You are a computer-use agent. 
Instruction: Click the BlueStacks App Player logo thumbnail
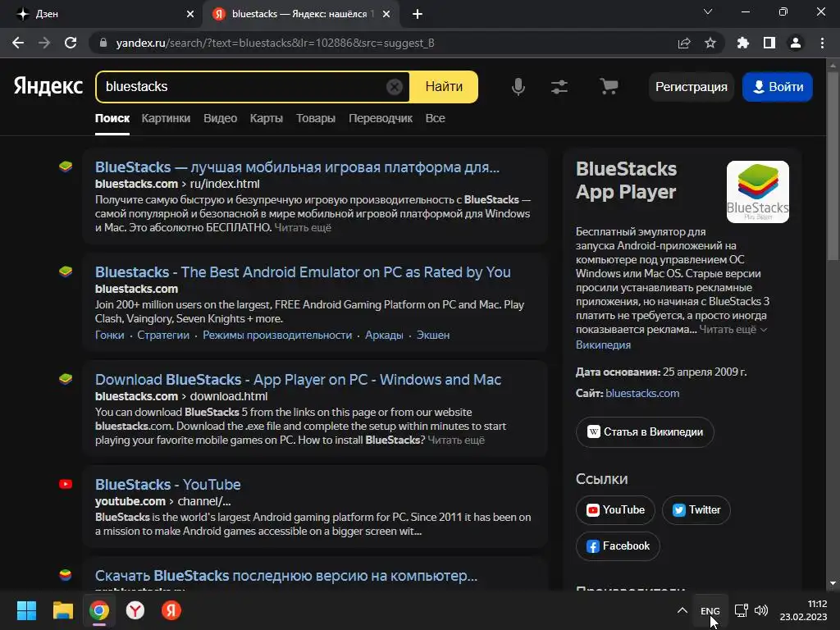[x=757, y=192]
